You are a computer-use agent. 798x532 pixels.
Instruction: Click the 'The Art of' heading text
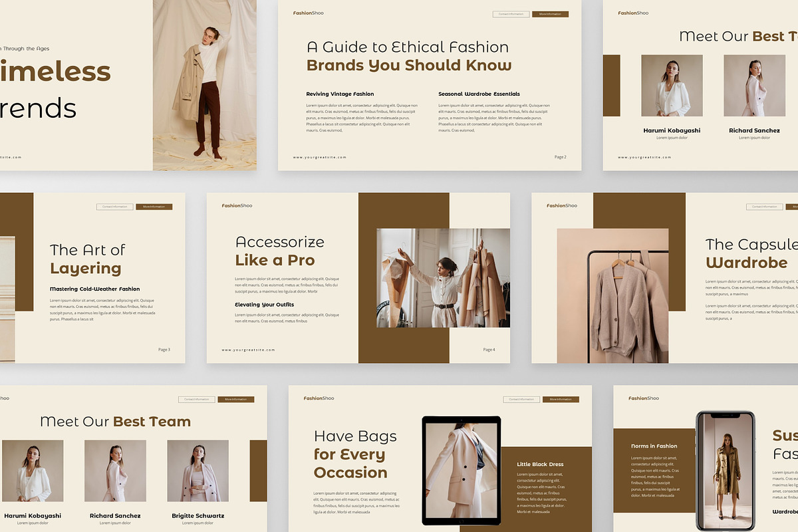(88, 250)
